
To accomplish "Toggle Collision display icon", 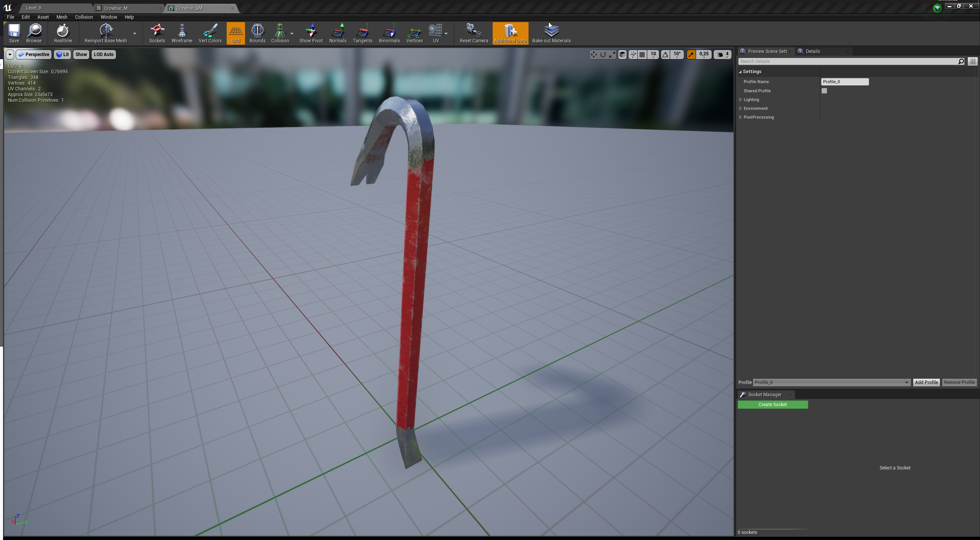I will click(280, 33).
